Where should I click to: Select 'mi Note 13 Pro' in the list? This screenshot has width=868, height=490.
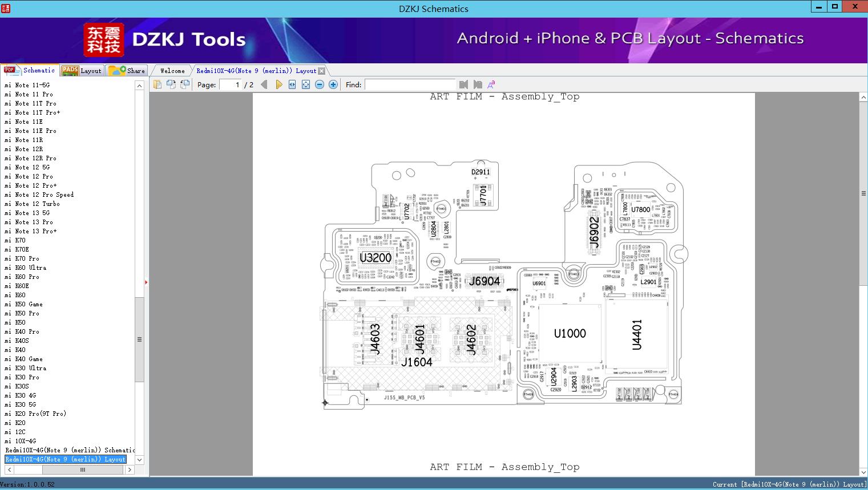pos(29,222)
